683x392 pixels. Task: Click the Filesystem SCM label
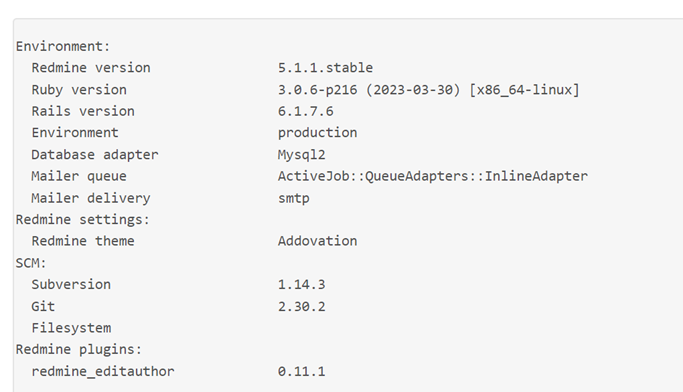pyautogui.click(x=71, y=328)
